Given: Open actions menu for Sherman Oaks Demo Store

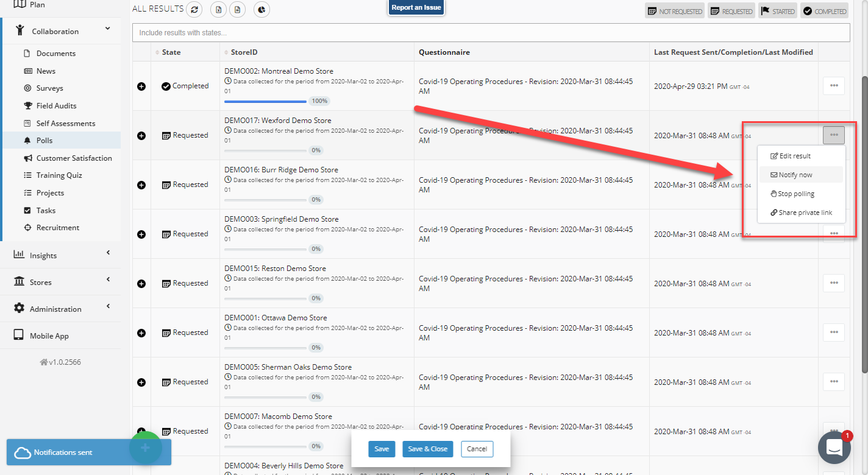Looking at the screenshot, I should [x=834, y=382].
